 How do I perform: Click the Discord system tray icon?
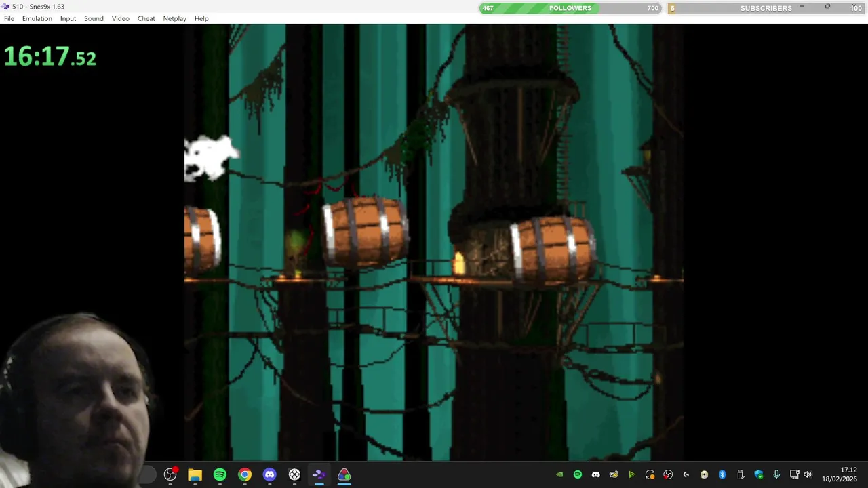(595, 474)
